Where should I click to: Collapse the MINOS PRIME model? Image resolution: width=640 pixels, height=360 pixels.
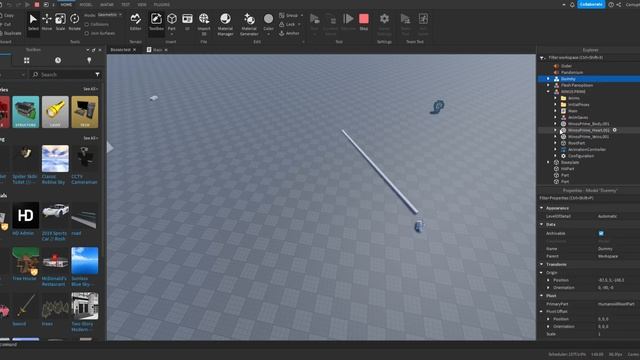pyautogui.click(x=548, y=92)
